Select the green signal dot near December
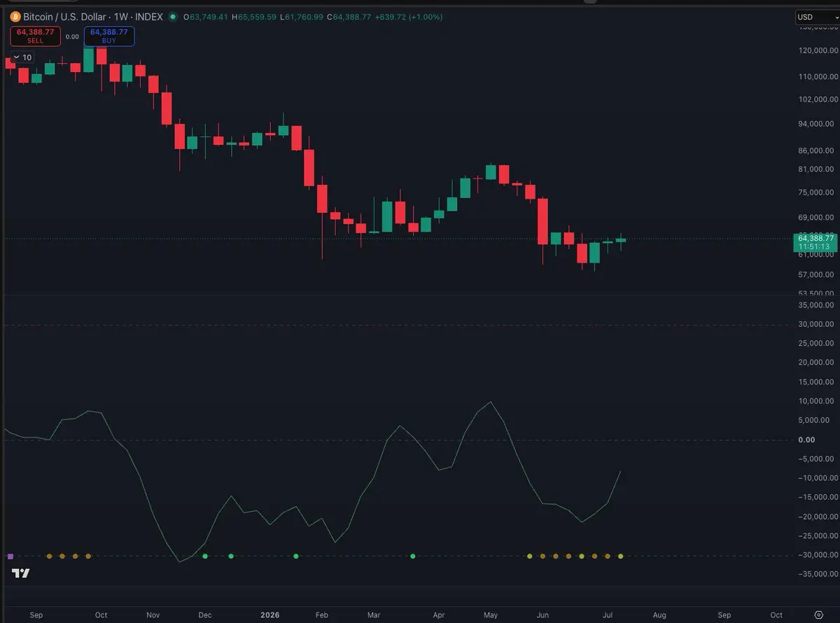Image resolution: width=840 pixels, height=623 pixels. [x=205, y=556]
